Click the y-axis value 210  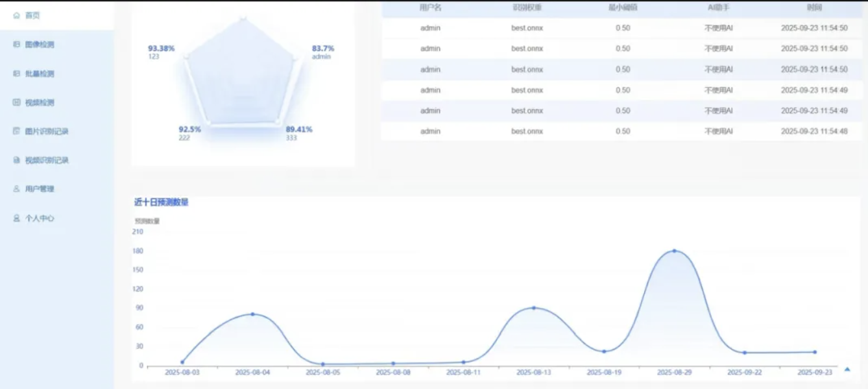(138, 231)
